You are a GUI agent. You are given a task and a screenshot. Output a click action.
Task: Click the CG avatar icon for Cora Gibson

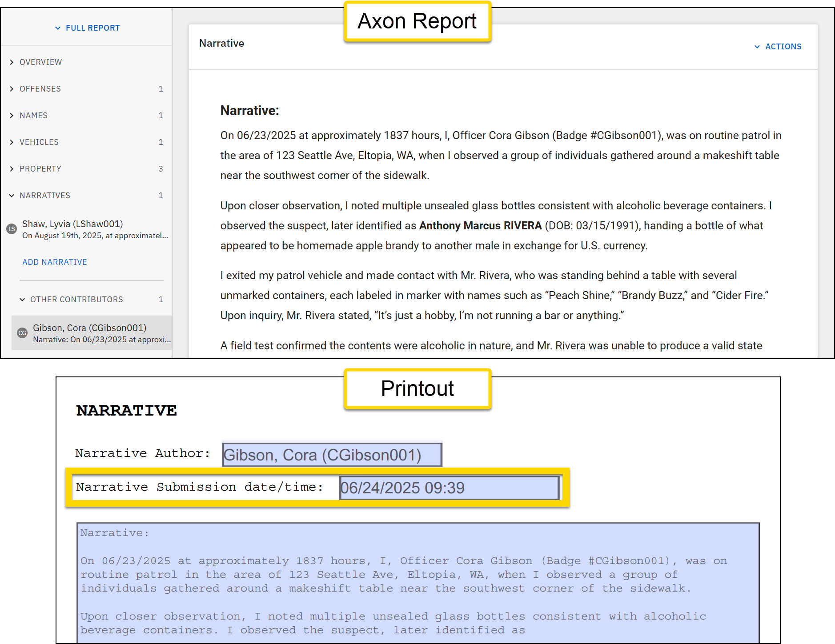(23, 333)
